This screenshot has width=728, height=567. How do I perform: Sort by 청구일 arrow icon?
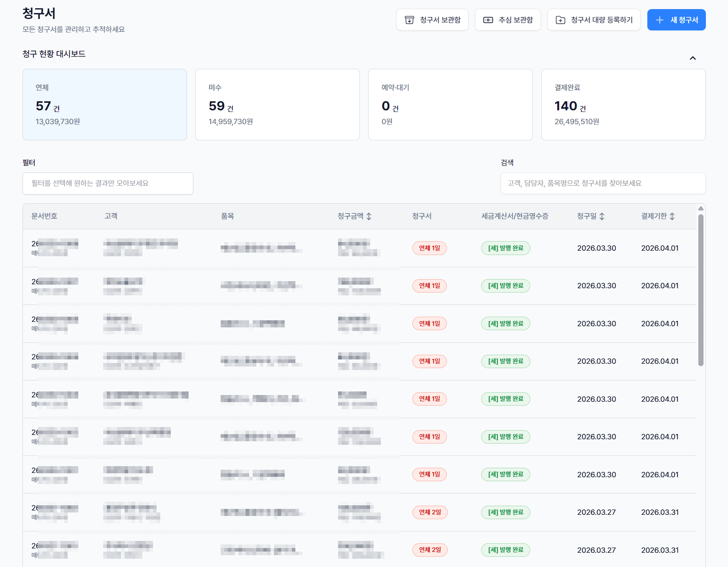(x=602, y=216)
